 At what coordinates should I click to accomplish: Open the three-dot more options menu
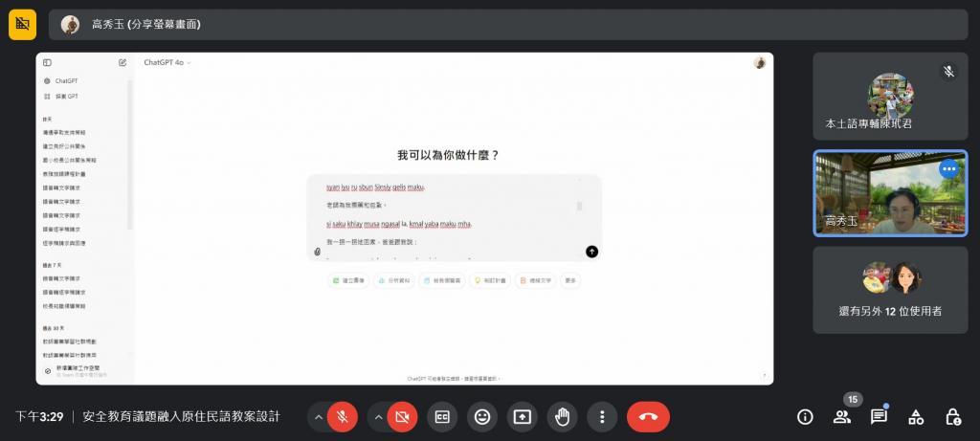(602, 417)
